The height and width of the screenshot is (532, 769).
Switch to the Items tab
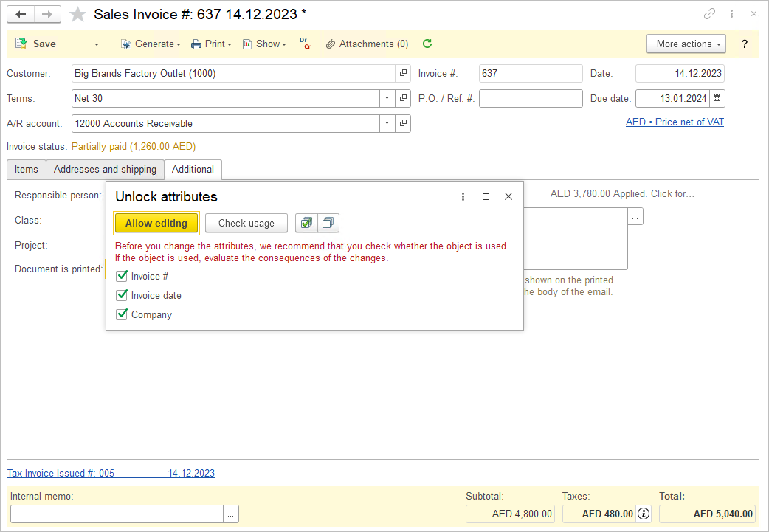27,170
